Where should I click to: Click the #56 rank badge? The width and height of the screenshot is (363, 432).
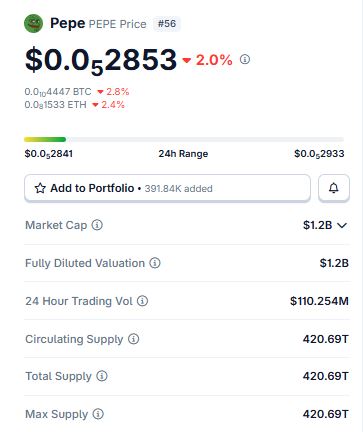[167, 24]
